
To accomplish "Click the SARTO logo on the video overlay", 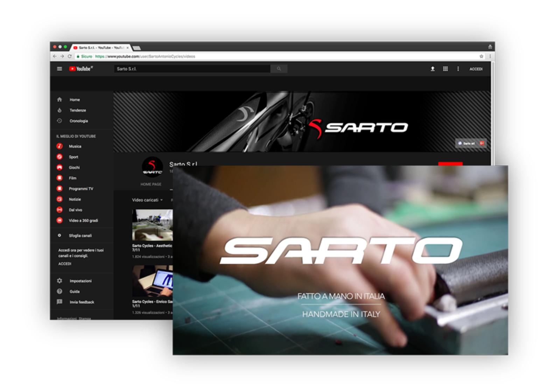I will coord(341,250).
